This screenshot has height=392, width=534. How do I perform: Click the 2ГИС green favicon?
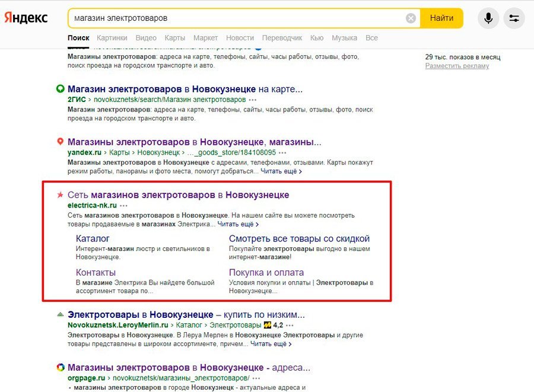click(61, 89)
